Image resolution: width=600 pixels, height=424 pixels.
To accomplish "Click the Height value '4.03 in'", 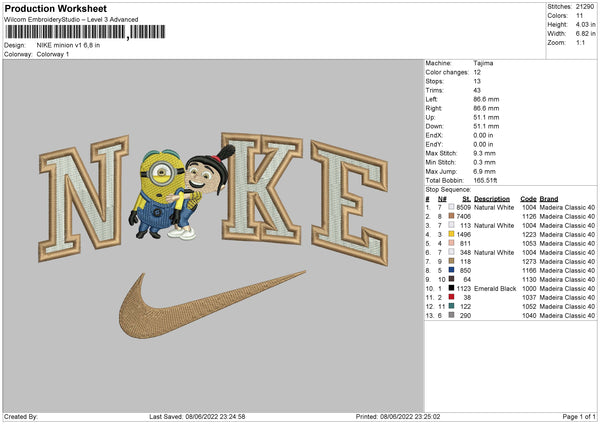I will [x=585, y=24].
